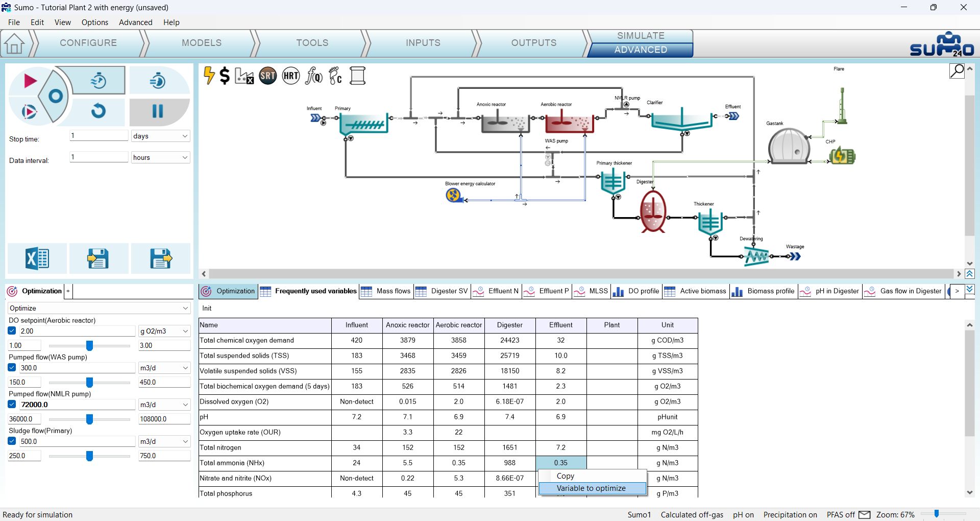Select the Gastank unit in the layout

pyautogui.click(x=789, y=146)
